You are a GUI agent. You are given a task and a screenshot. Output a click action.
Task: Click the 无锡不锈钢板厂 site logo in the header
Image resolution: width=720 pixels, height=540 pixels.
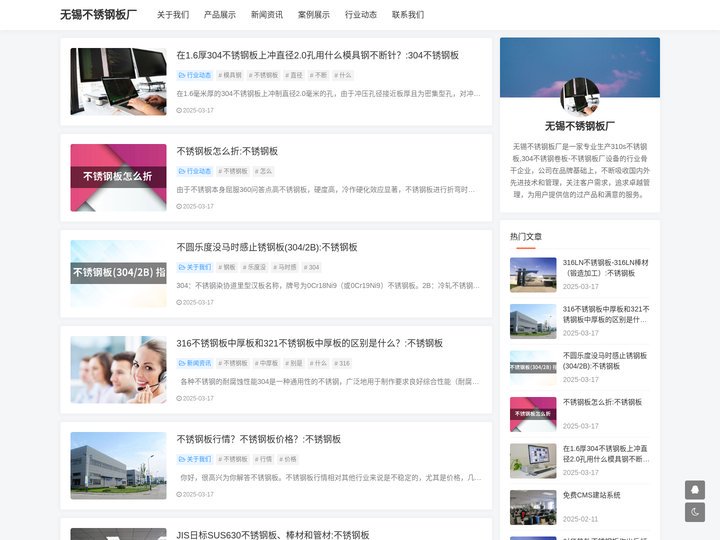98,15
